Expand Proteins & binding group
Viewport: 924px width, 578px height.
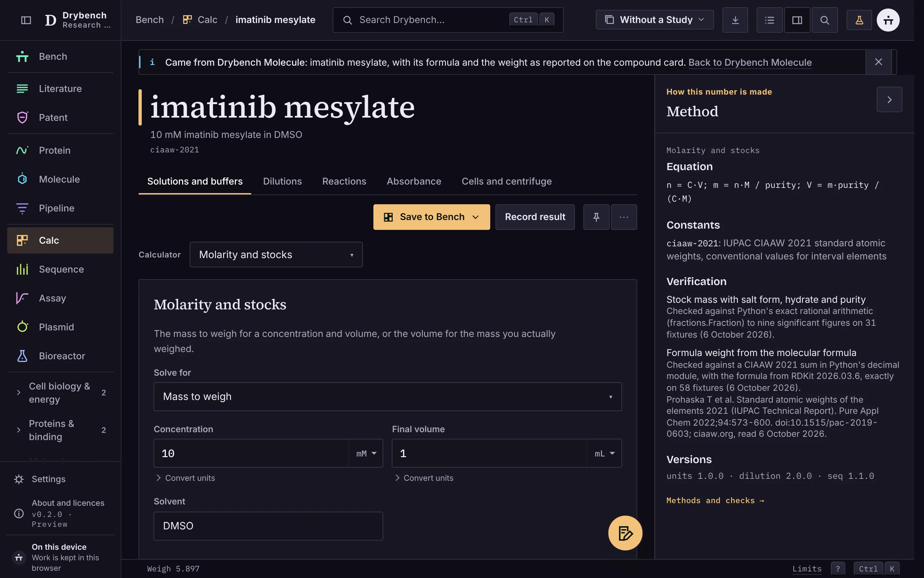pyautogui.click(x=60, y=430)
